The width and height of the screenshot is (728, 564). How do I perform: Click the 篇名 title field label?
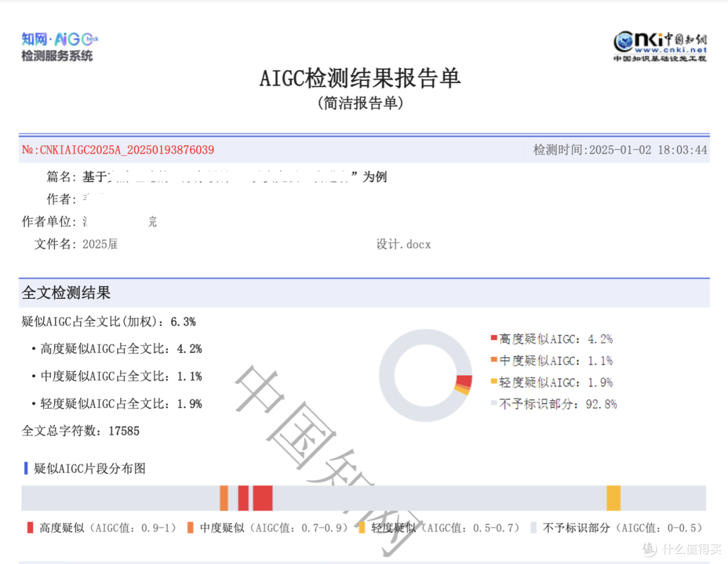61,177
